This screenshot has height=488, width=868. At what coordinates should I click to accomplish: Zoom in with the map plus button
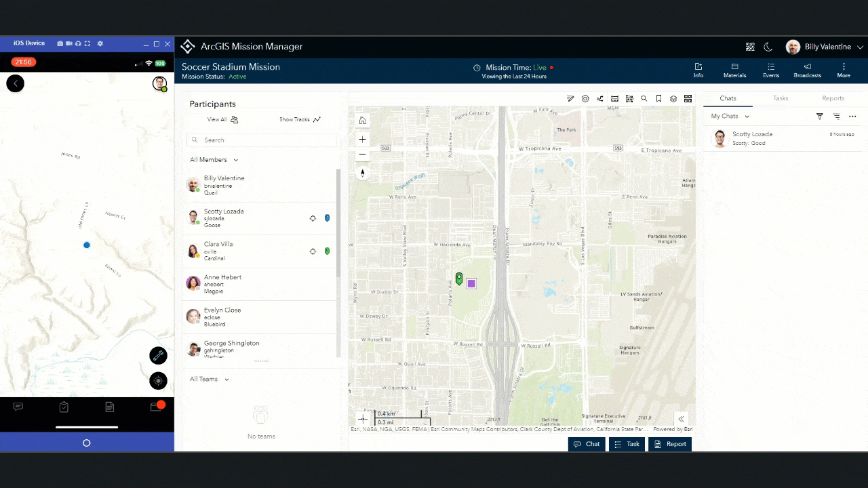(363, 140)
